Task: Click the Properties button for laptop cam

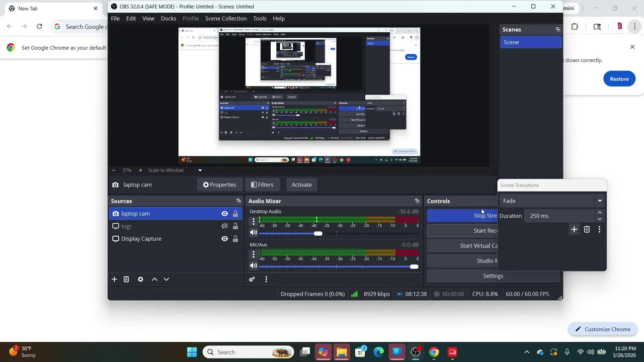Action: [219, 185]
